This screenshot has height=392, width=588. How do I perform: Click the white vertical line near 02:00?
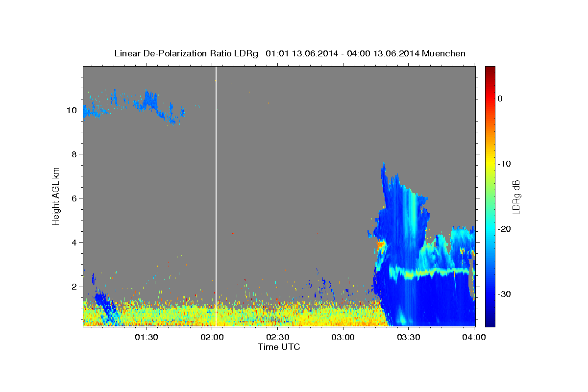[x=216, y=196]
